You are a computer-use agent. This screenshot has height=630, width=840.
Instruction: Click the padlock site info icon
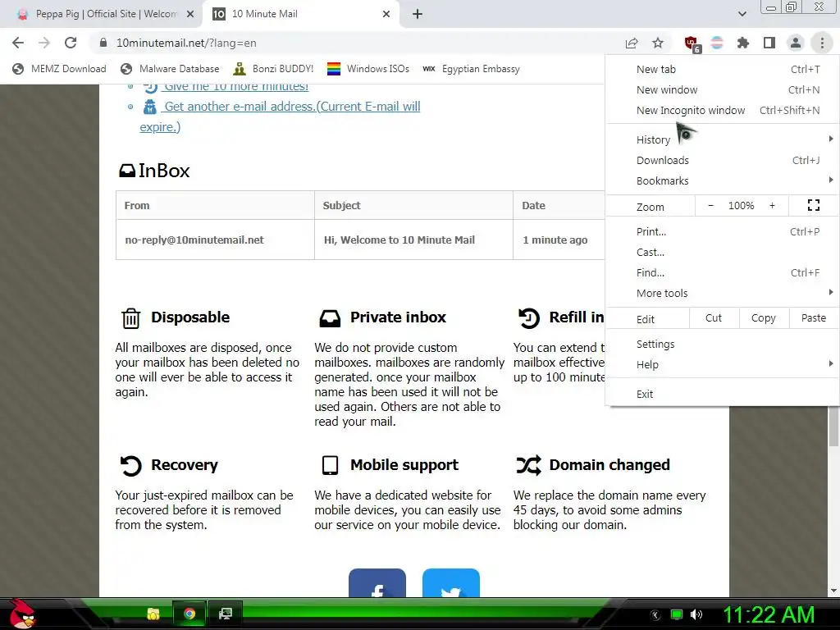(x=103, y=43)
